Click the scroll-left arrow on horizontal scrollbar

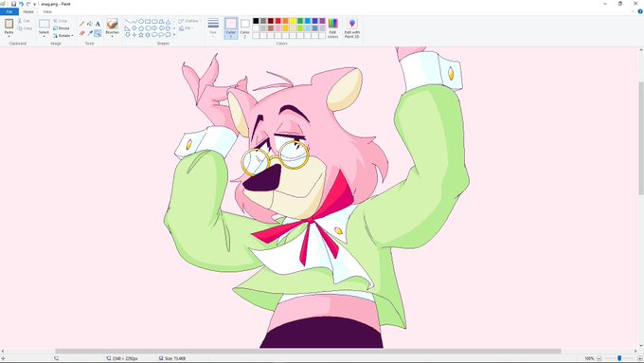click(3, 351)
